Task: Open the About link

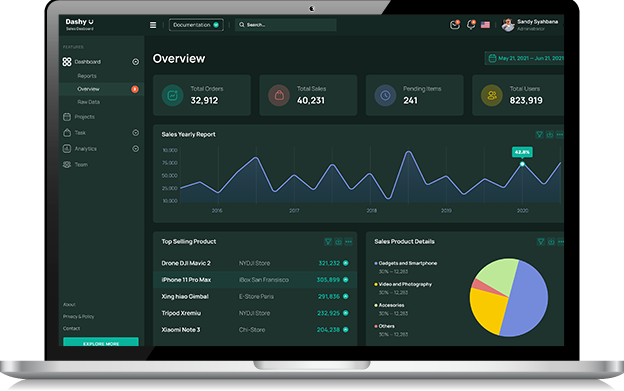Action: [69, 305]
